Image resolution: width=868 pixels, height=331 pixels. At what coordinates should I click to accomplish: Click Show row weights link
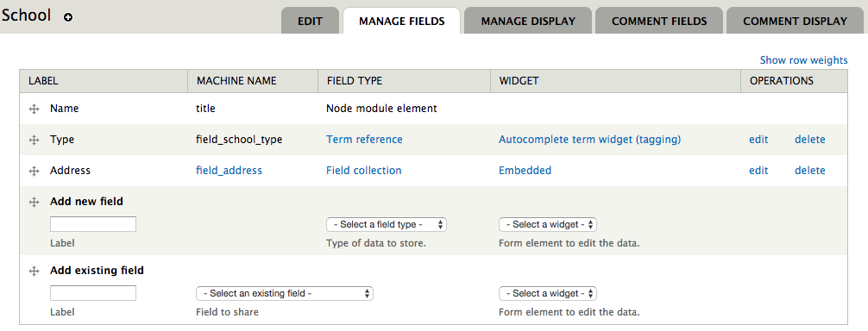(x=804, y=60)
